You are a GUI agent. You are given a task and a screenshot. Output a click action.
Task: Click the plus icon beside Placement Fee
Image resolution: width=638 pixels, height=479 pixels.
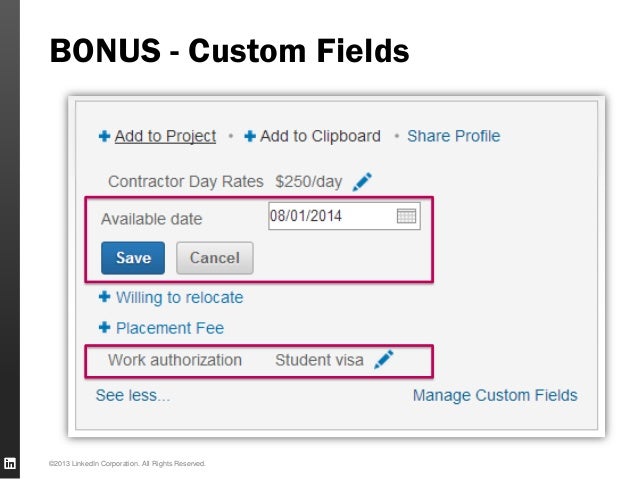tap(104, 328)
